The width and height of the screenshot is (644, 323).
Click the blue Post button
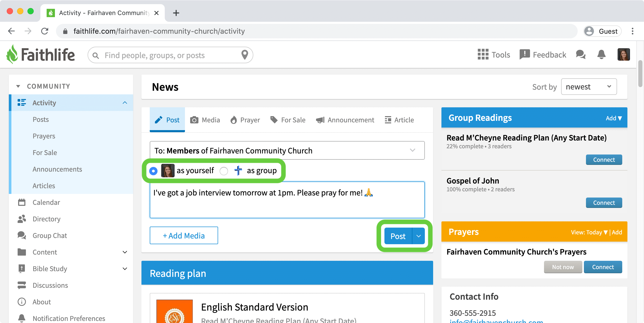point(398,236)
